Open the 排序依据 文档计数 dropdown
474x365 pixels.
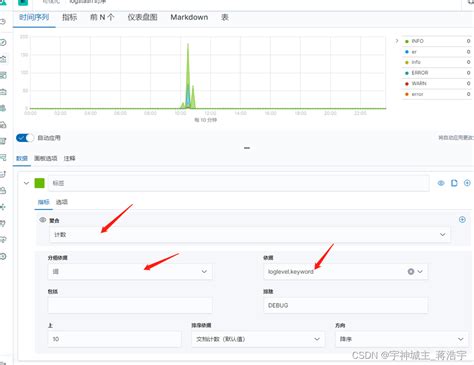click(x=258, y=339)
